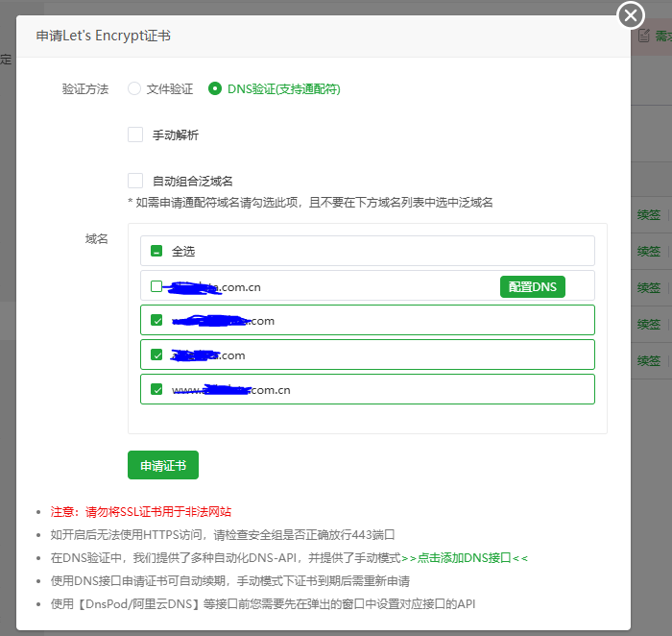Open the 点击添加DNS接口 link

[465, 558]
